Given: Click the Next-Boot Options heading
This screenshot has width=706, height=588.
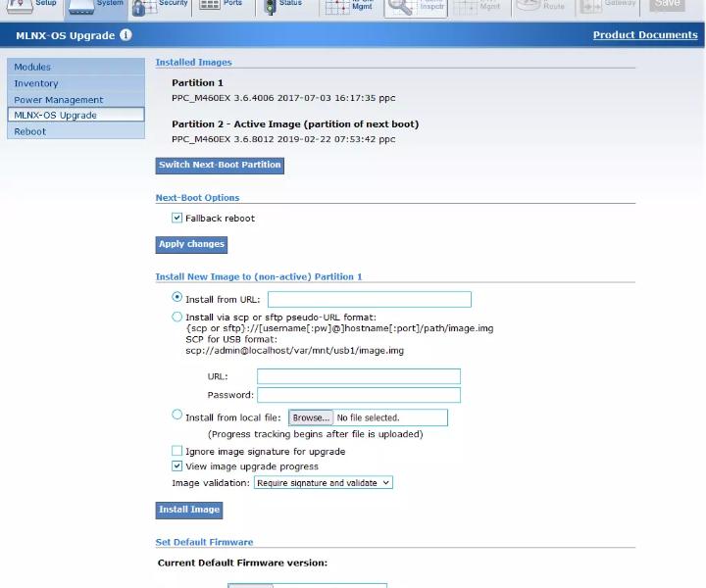Looking at the screenshot, I should (x=198, y=198).
